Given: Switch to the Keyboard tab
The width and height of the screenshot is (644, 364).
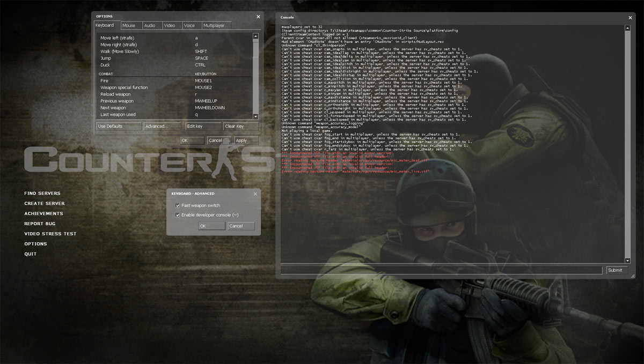Looking at the screenshot, I should (x=106, y=25).
